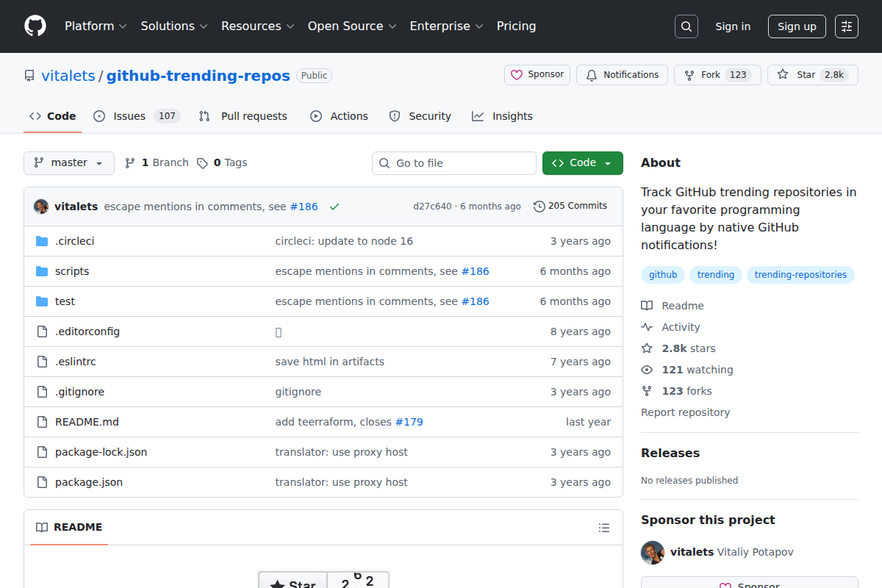Switch to the Issues tab
The image size is (882, 588).
pos(129,115)
